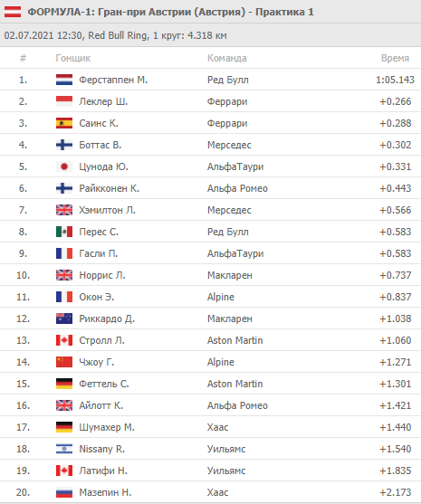Screen dimensions: 421x504
Task: Select driver Шумахер М. row
Action: [210, 427]
